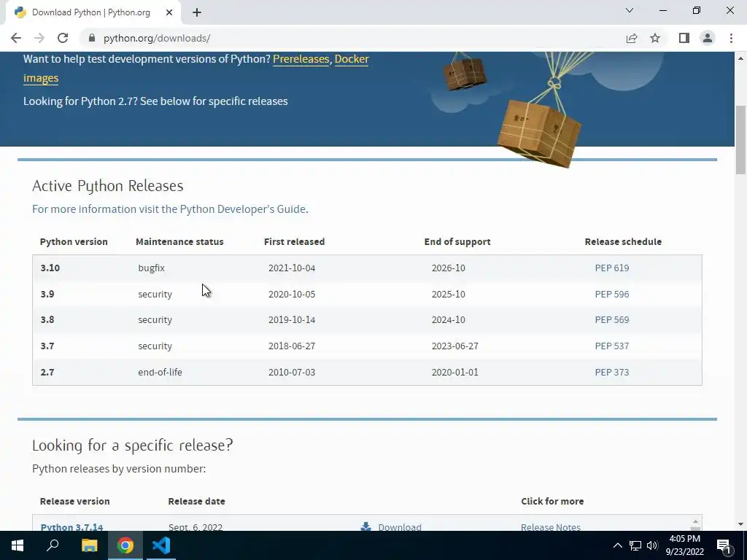Screen dimensions: 747x560
Task: Click the 2021-10-04 release date
Action: (x=292, y=268)
